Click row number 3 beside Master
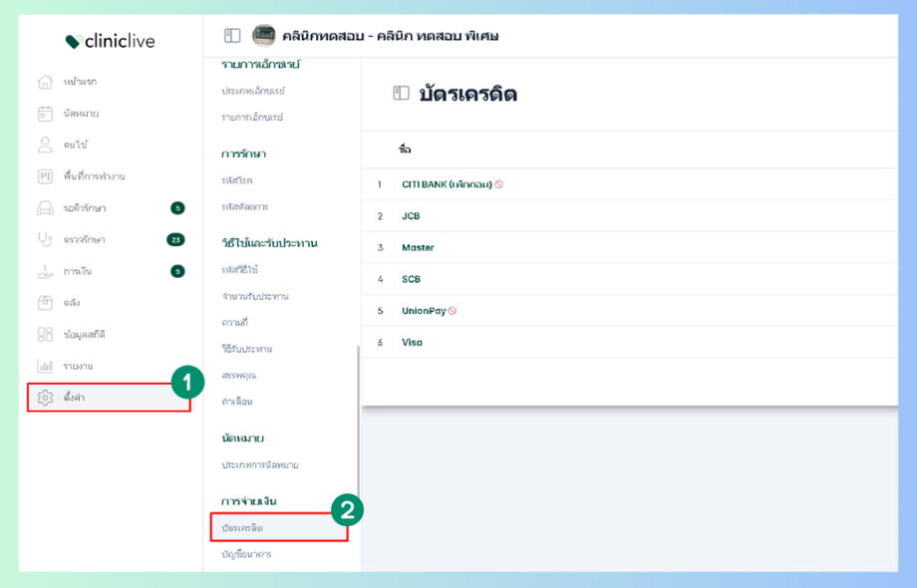917x588 pixels. click(380, 248)
